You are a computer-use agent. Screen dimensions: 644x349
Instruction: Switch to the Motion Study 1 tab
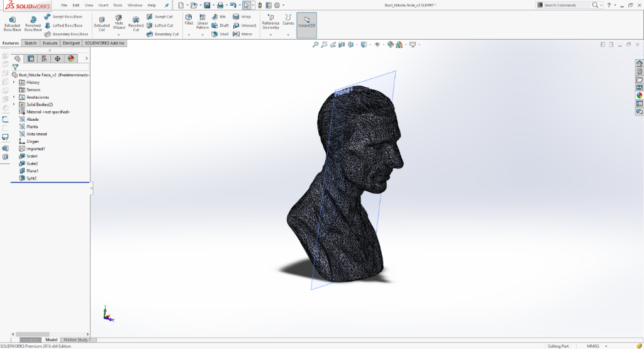point(77,340)
